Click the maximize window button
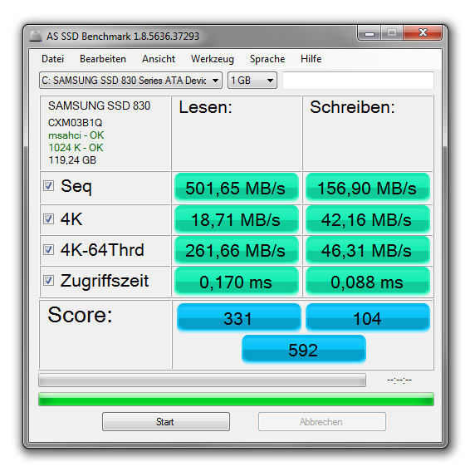This screenshot has width=470, height=476. [x=392, y=33]
